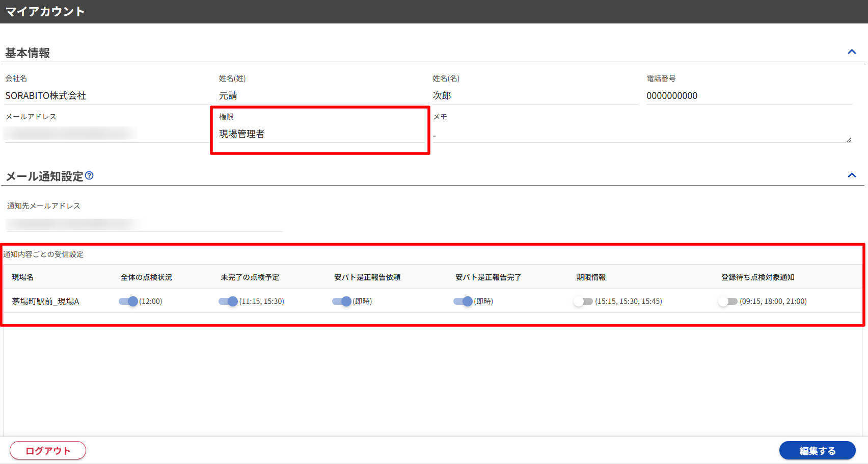Click the (15:15, 15:30, 15:45) time text
Image resolution: width=868 pixels, height=464 pixels.
click(x=629, y=301)
